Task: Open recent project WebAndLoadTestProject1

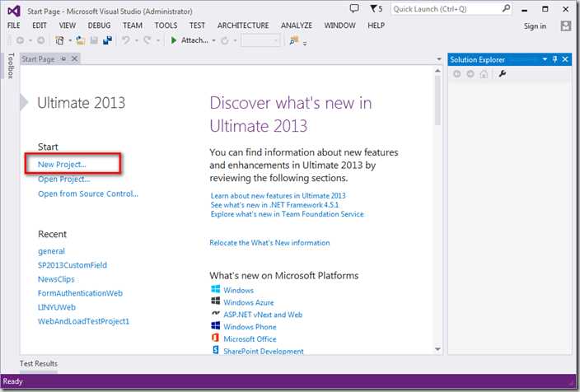Action: (x=83, y=321)
